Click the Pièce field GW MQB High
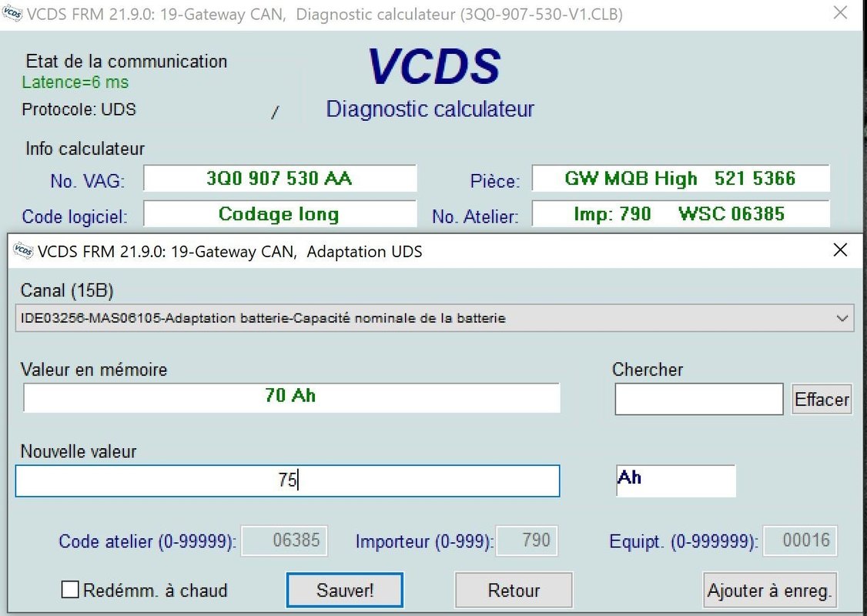Viewport: 867px width, 616px height. (681, 179)
